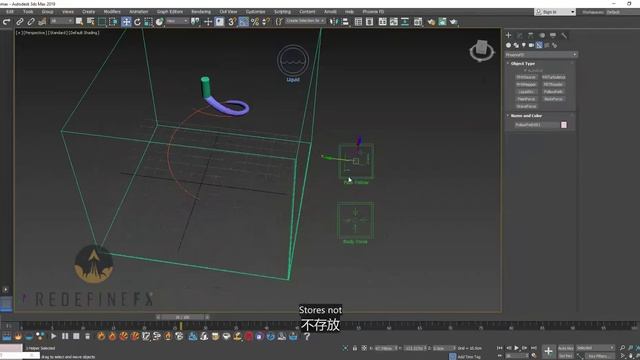Toggle 3D Snaps on the toolbar

(231, 22)
